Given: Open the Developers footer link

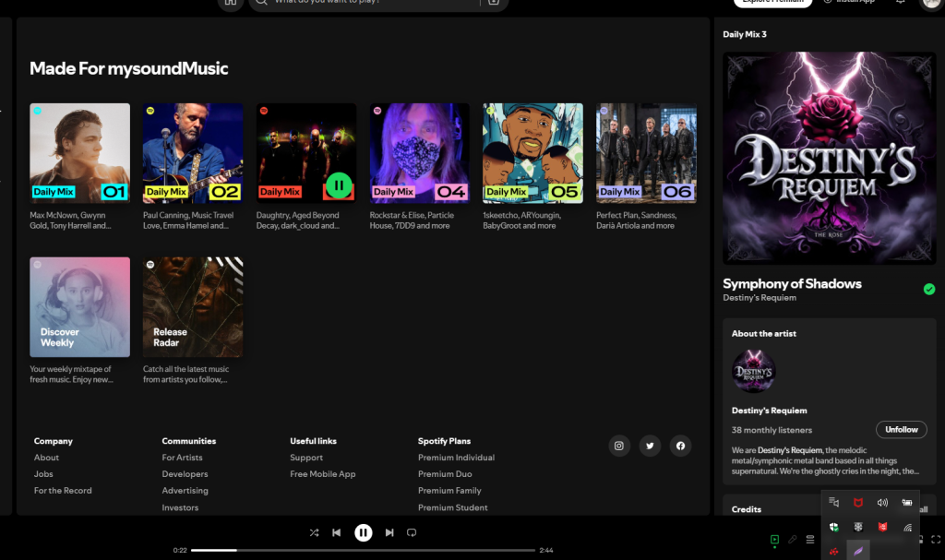Looking at the screenshot, I should [x=185, y=474].
